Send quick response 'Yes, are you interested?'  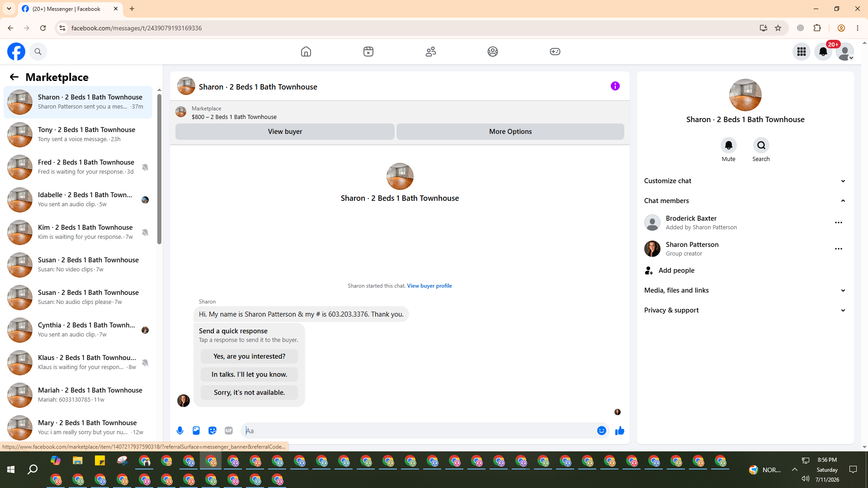[250, 356]
